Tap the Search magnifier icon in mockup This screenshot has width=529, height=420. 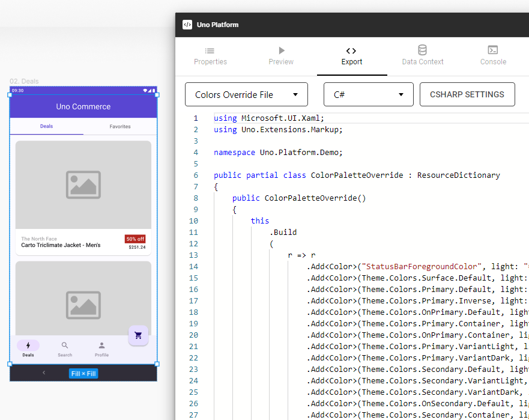pyautogui.click(x=65, y=345)
